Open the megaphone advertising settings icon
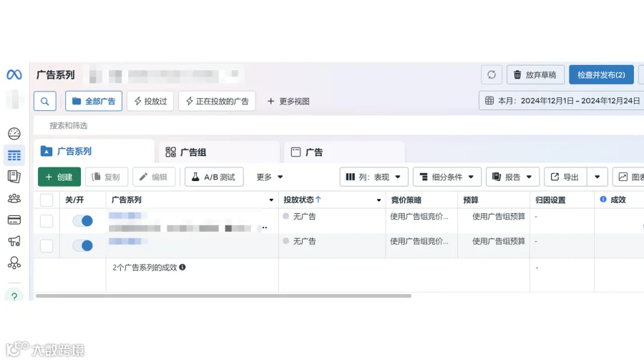Screen dimensions: 644x362 point(14,241)
